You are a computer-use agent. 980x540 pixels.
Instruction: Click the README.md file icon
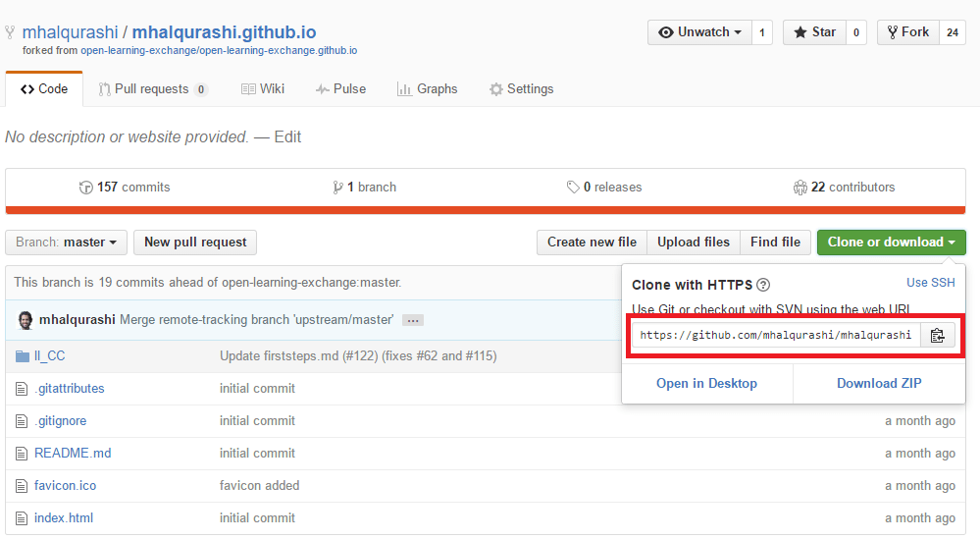pyautogui.click(x=23, y=453)
